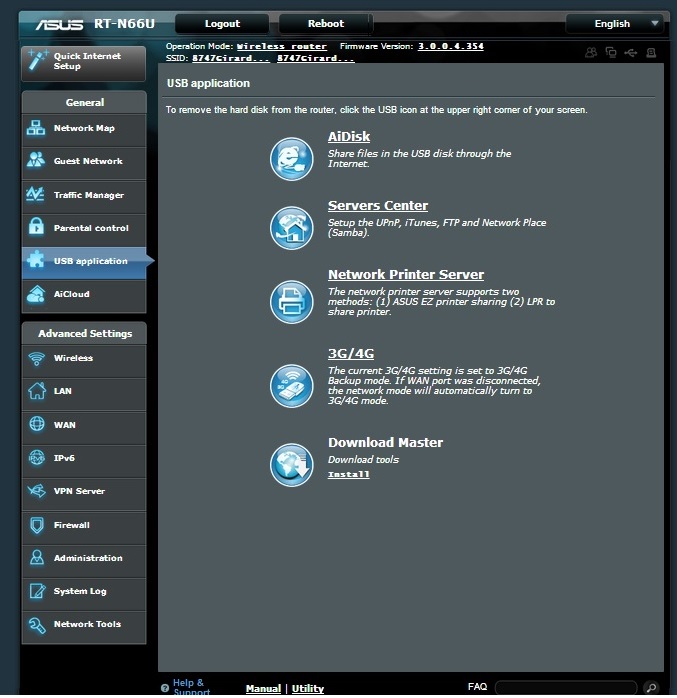The image size is (677, 698).
Task: Click the Download Master heading
Action: [x=385, y=442]
